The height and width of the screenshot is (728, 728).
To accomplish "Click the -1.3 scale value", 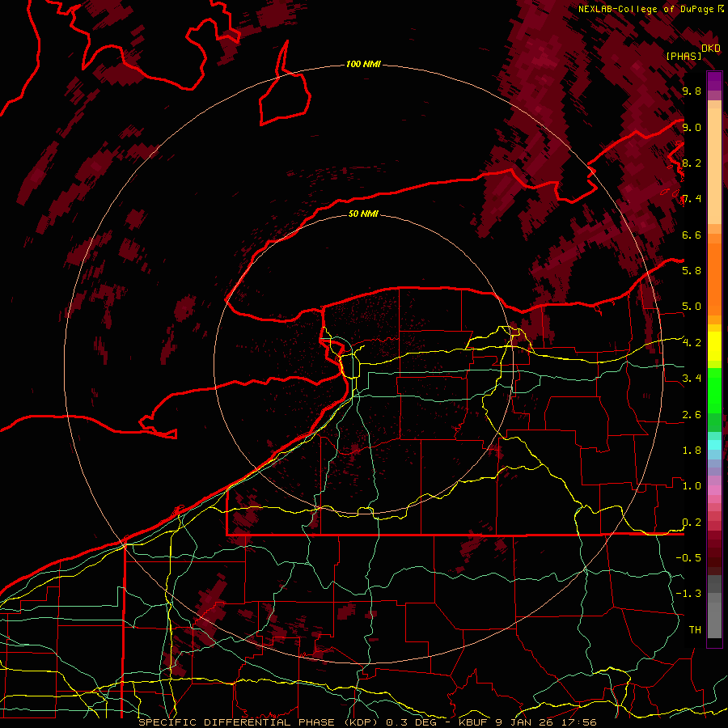I will [x=688, y=594].
